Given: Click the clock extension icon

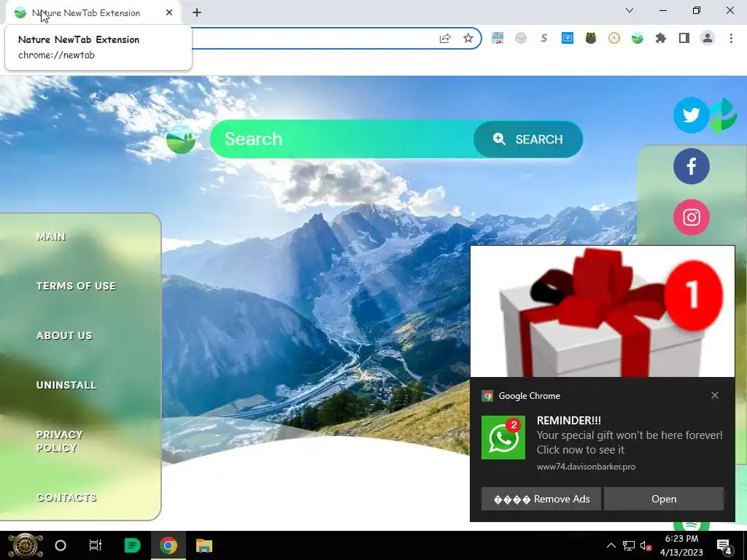Looking at the screenshot, I should (614, 38).
